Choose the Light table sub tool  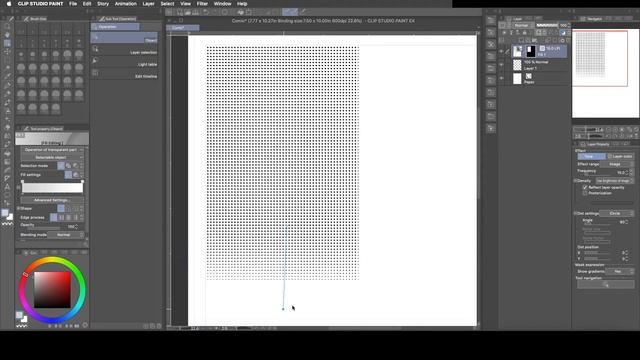[x=124, y=62]
